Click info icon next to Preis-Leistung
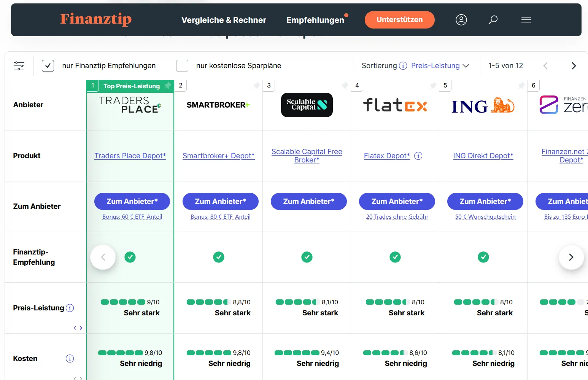 pos(70,308)
